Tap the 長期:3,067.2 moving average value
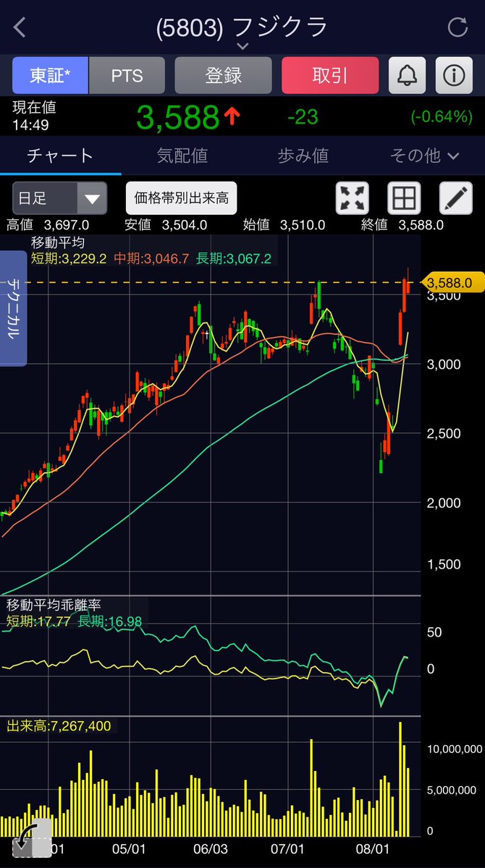This screenshot has height=868, width=485. point(232,258)
